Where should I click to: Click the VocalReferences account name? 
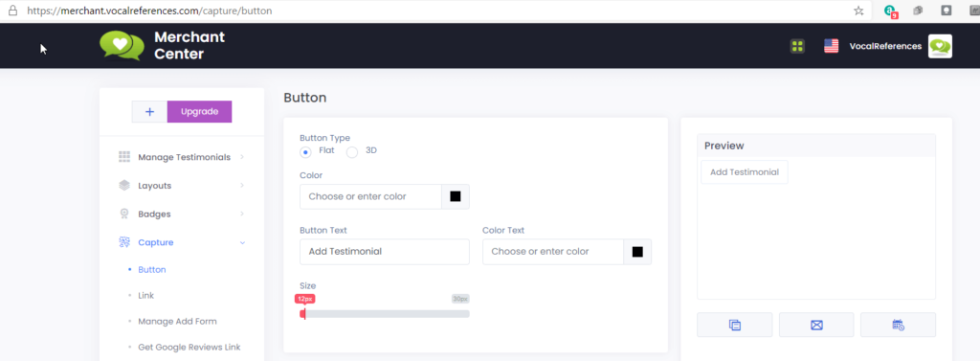tap(885, 46)
